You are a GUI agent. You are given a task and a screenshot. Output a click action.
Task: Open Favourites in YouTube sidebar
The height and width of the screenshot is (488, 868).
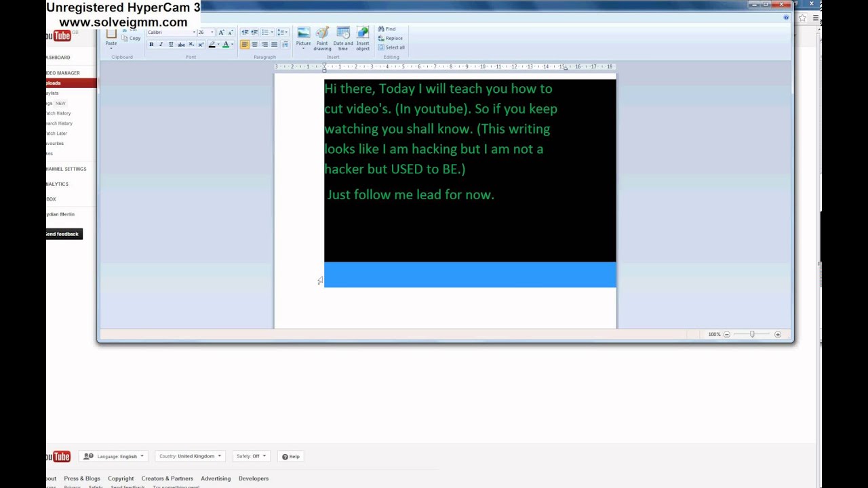55,144
